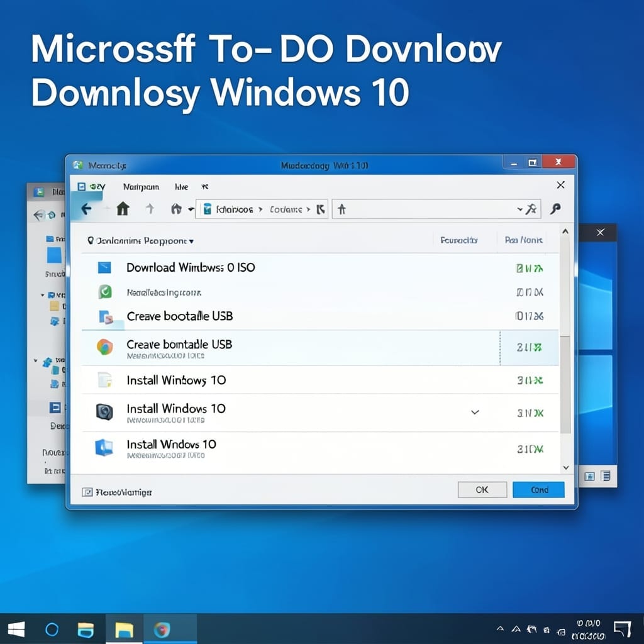
Task: Open the "Narimann" menu
Action: point(141,187)
